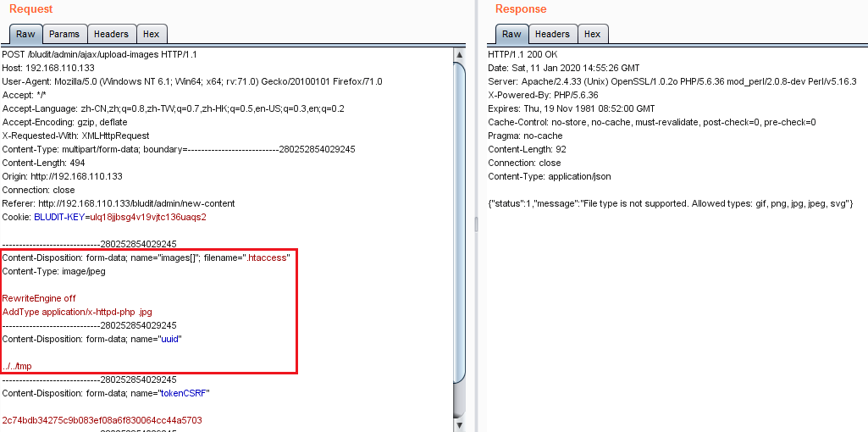
Task: Click the Accept-Language header line
Action: coord(174,108)
